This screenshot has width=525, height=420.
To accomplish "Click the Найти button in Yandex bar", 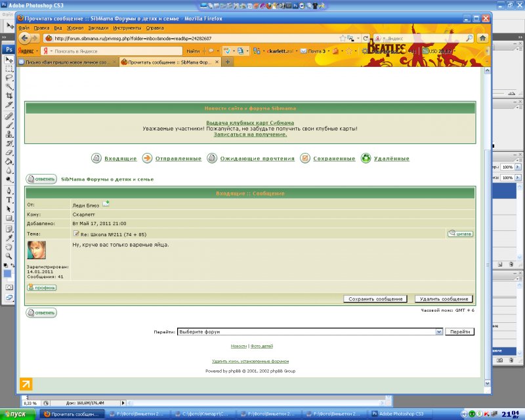I will coord(193,51).
